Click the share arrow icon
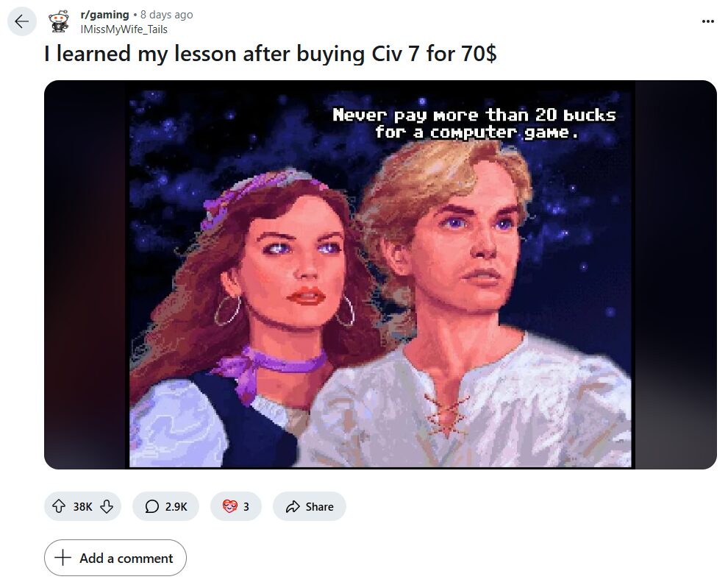Image resolution: width=728 pixels, height=585 pixels. (x=293, y=506)
